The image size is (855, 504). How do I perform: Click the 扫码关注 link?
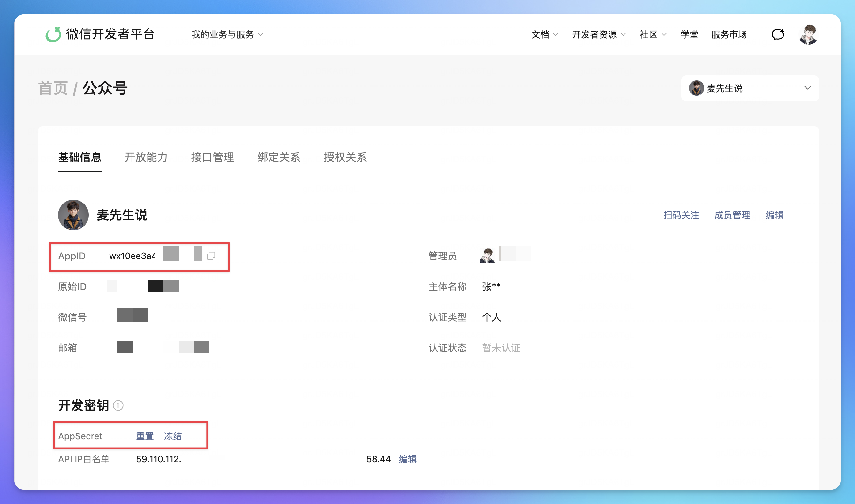coord(681,215)
